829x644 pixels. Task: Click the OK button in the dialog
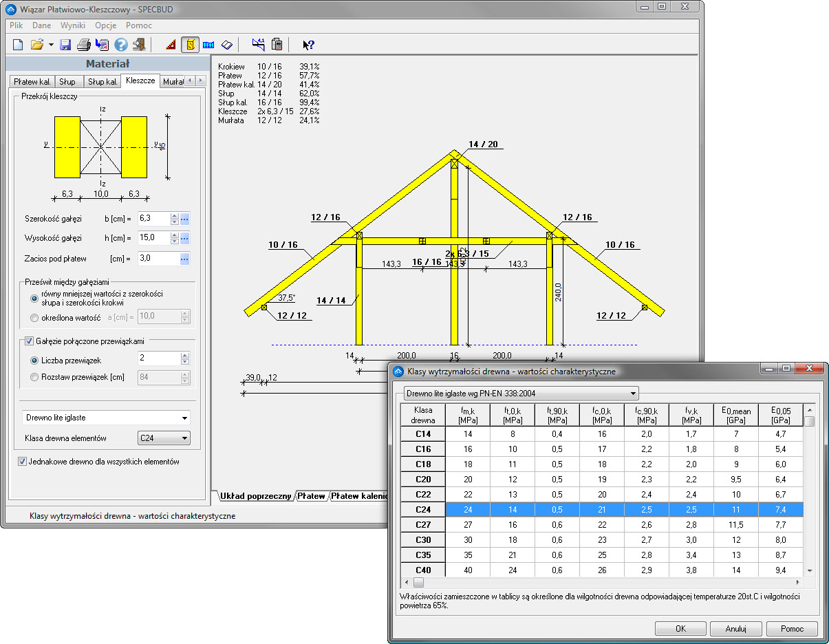point(680,628)
